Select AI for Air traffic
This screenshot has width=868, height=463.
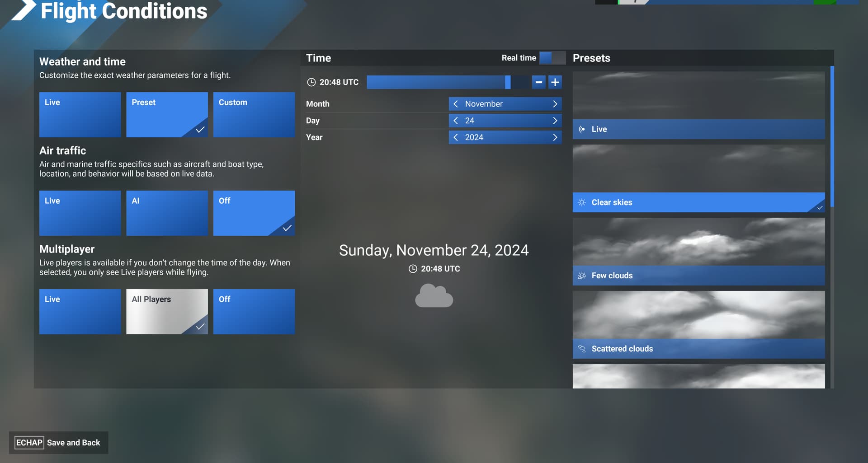[167, 213]
